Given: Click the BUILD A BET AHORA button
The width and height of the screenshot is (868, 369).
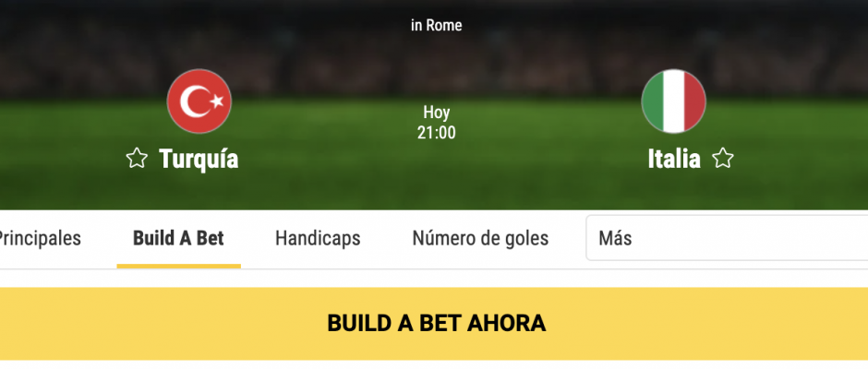Looking at the screenshot, I should tap(434, 324).
